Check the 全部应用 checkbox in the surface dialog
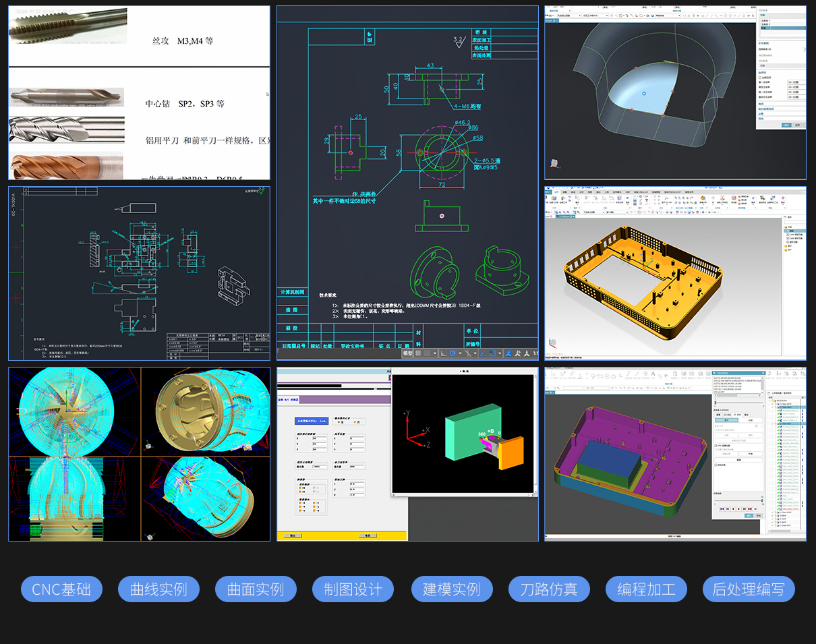 (x=759, y=78)
